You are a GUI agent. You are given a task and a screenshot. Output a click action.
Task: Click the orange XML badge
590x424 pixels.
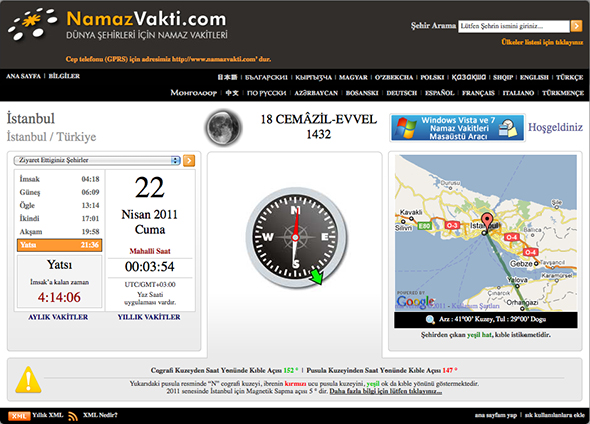click(18, 416)
